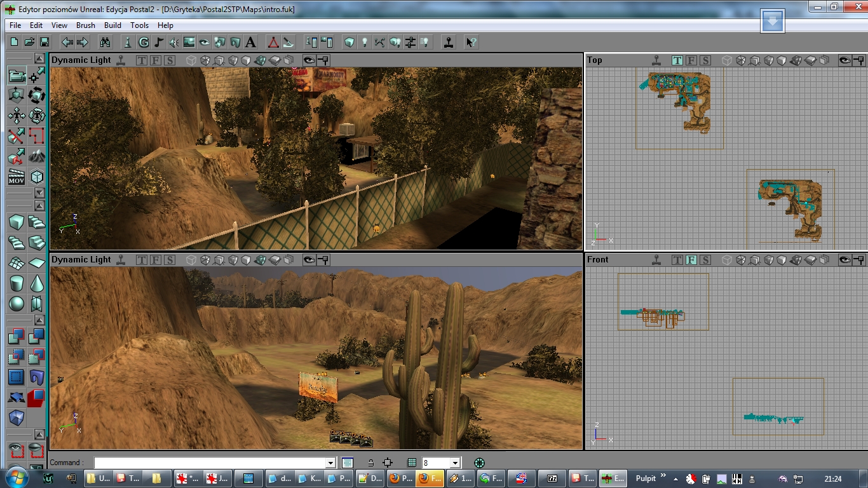This screenshot has width=868, height=488.
Task: Select the Vertex Editing tool
Action: [37, 76]
